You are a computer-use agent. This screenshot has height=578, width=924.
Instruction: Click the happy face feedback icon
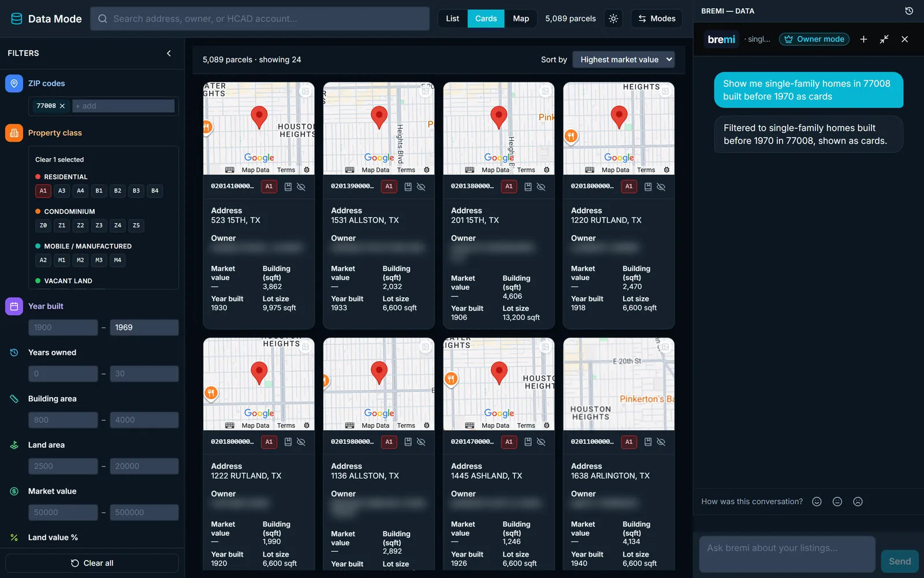817,502
